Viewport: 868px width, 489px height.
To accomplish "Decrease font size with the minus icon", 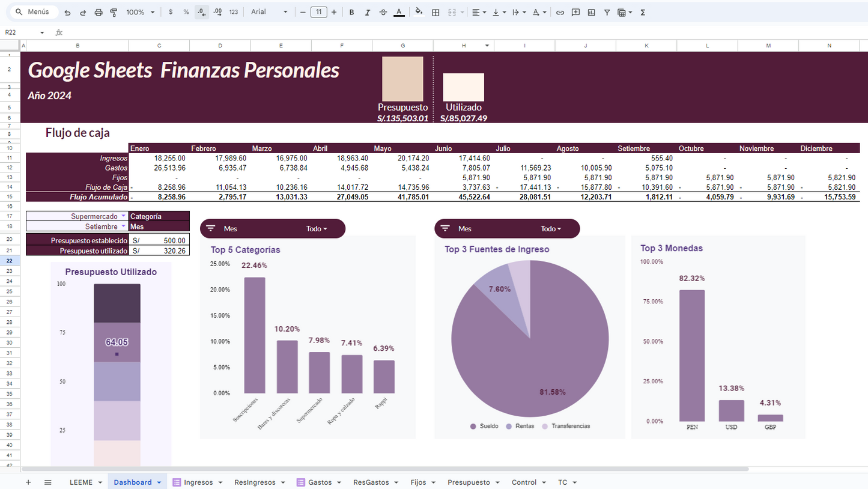I will point(303,12).
